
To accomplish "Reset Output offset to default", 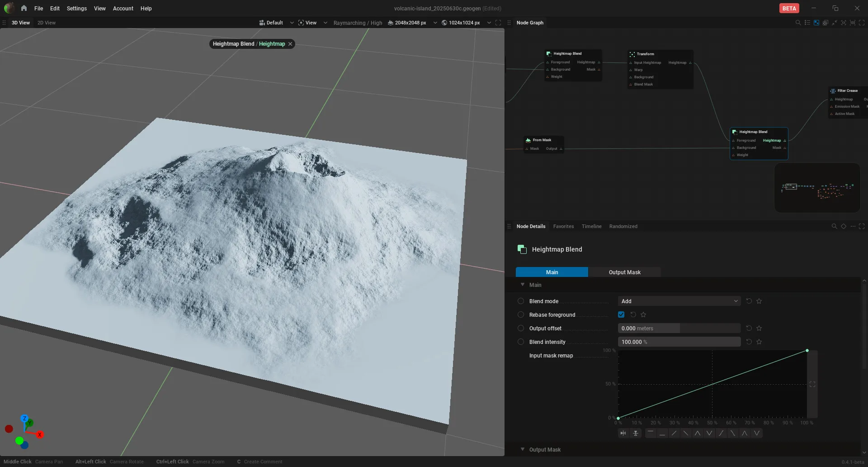I will [749, 329].
